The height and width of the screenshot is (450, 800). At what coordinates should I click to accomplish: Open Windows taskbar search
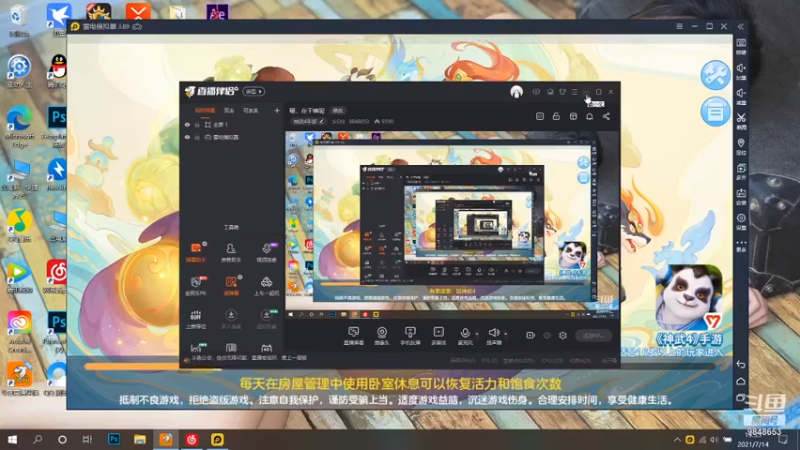37,439
